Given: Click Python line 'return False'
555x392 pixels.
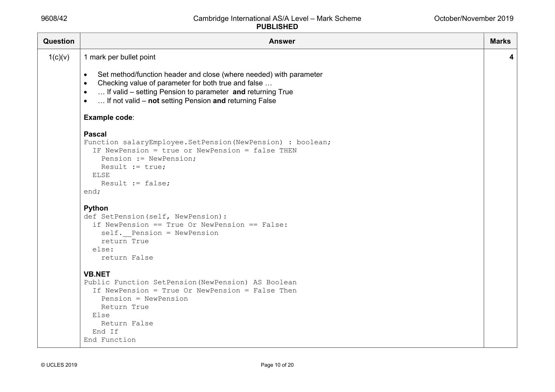Looking at the screenshot, I should tap(127, 258).
